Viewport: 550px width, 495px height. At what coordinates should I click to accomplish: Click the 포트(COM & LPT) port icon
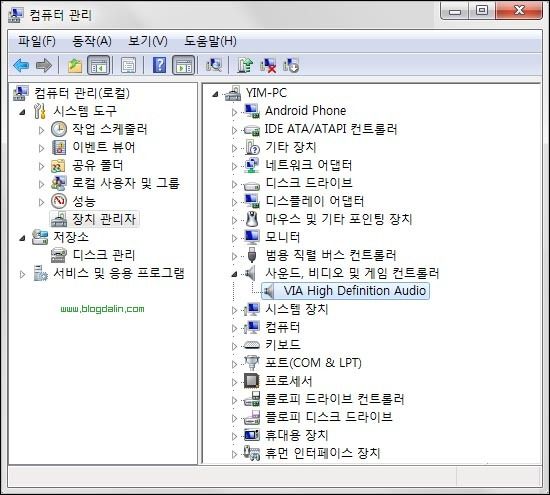252,363
